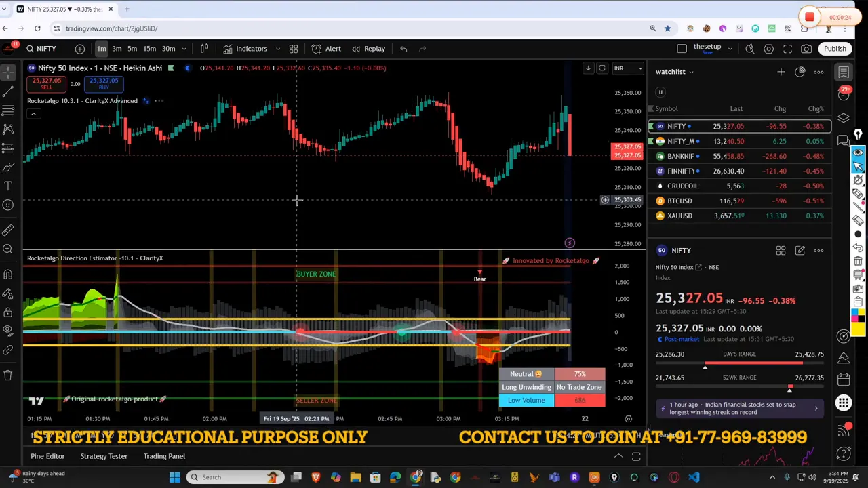Toggle auto-fit scale button above price axis
Viewport: 868px width, 488px height.
(601, 68)
